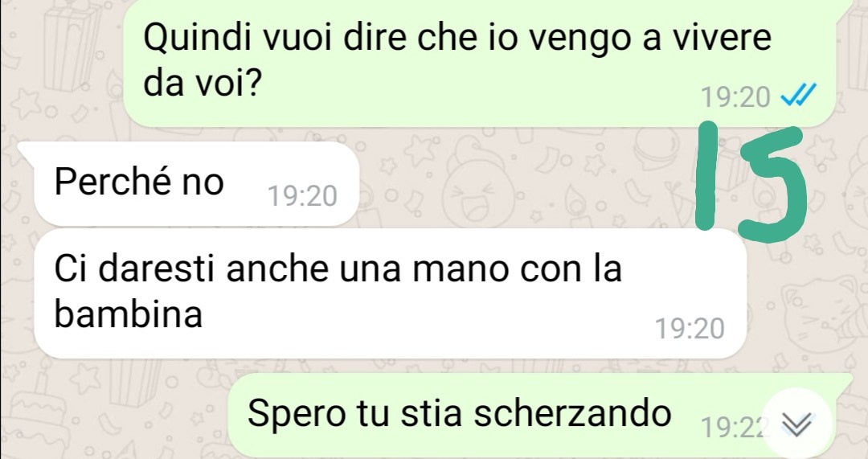Select the "Spero tu stia scherzando" message
Screen dimensions: 868x459
[540, 416]
